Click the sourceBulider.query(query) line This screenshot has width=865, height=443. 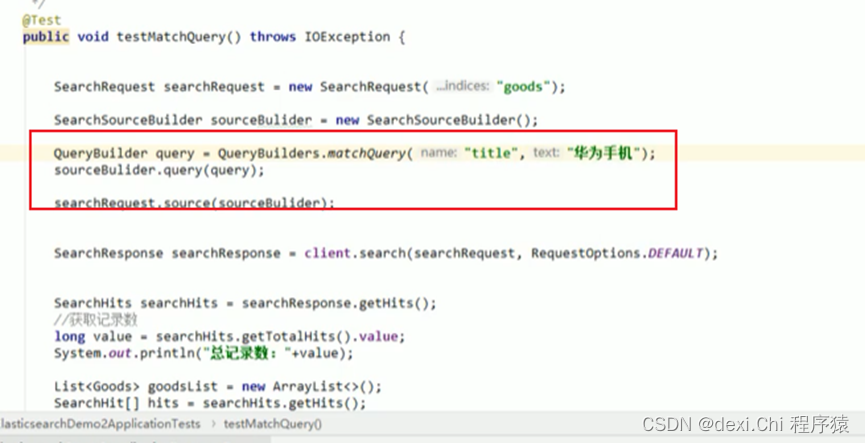pyautogui.click(x=159, y=170)
